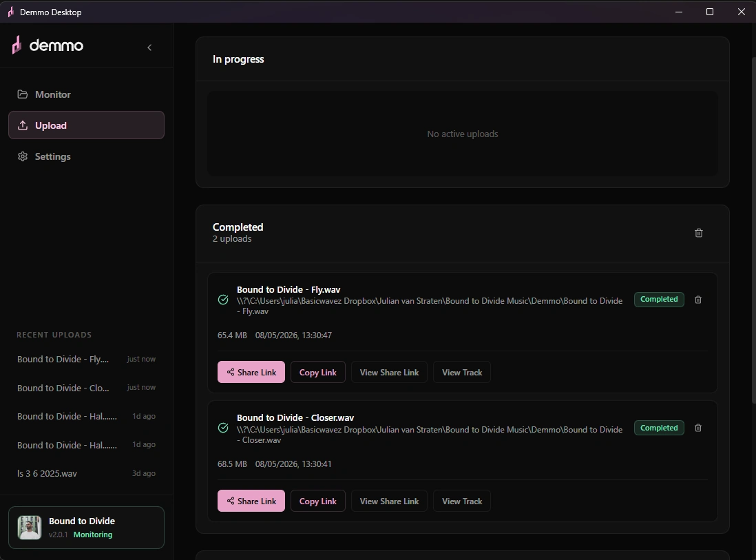756x560 pixels.
Task: Click the vertical scrollbar on the right
Action: [x=753, y=229]
